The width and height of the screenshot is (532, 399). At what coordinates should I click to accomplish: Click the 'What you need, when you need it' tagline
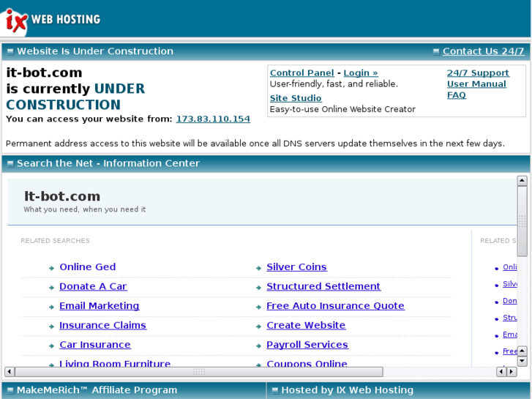pyautogui.click(x=85, y=209)
